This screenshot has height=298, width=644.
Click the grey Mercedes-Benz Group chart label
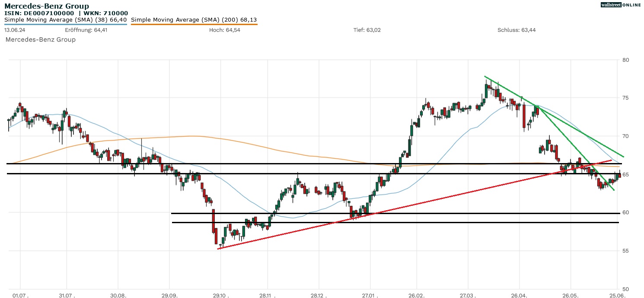40,39
